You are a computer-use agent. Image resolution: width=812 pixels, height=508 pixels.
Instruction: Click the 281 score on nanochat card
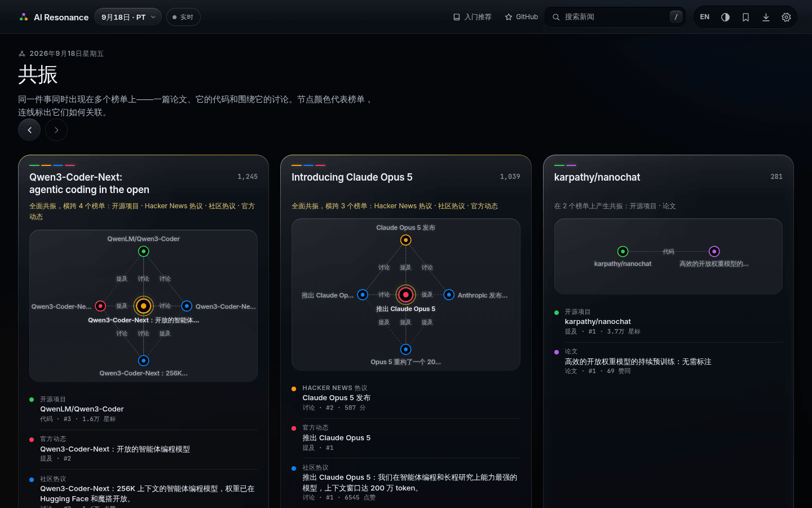point(776,177)
